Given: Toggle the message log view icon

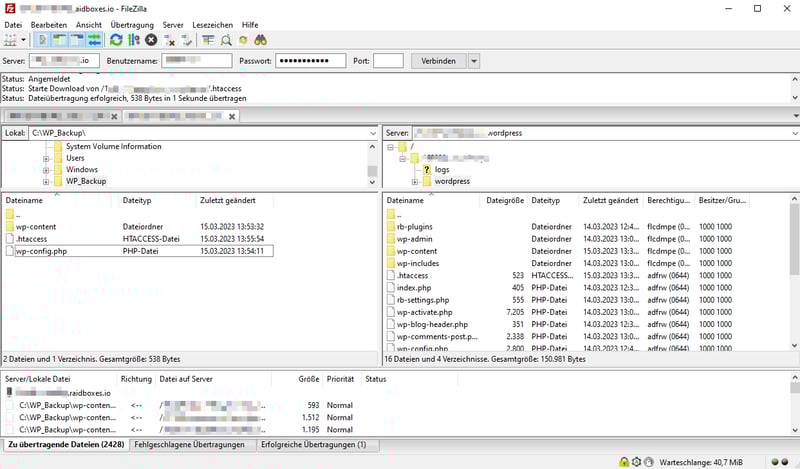Looking at the screenshot, I should click(43, 40).
